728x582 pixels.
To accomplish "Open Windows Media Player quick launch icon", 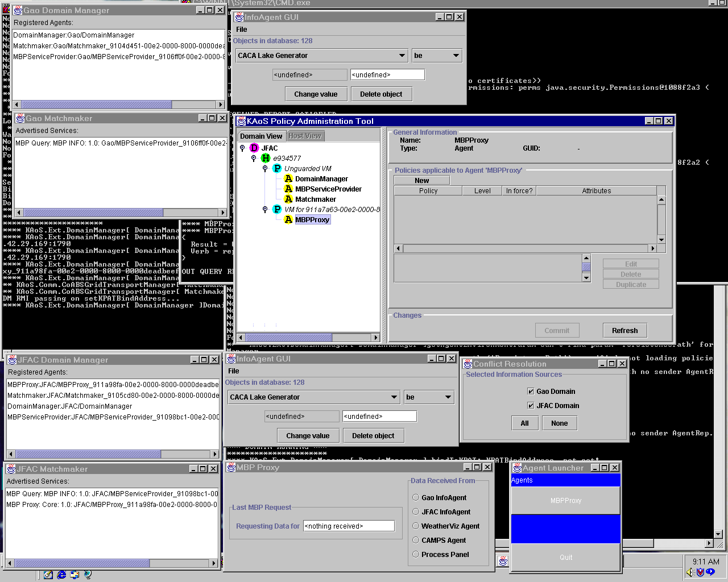I will [88, 575].
